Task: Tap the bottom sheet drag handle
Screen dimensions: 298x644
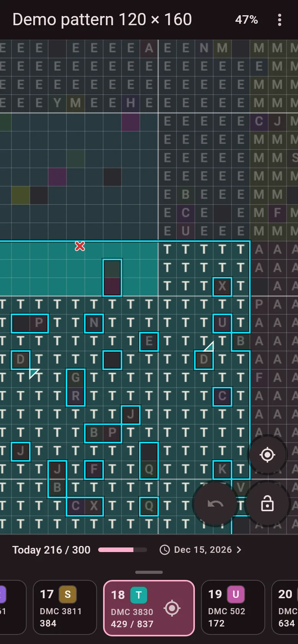Action: pos(149,572)
